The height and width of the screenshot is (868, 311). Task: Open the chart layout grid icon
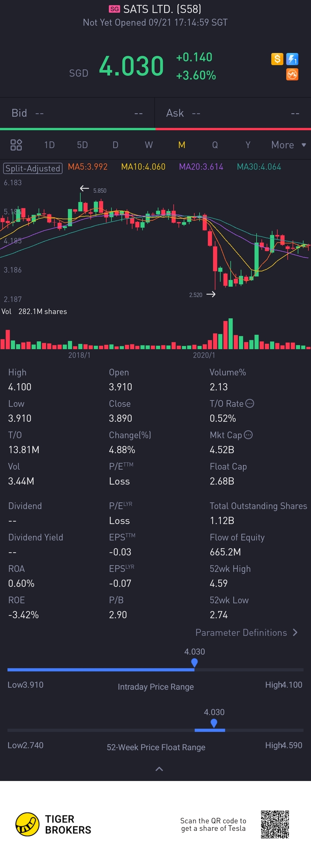click(16, 145)
